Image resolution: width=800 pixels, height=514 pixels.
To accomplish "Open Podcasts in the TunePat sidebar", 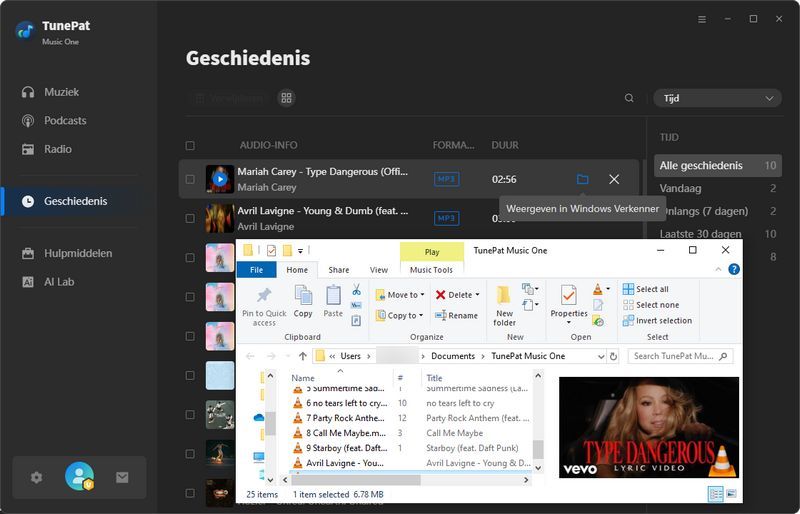I will pos(55,120).
